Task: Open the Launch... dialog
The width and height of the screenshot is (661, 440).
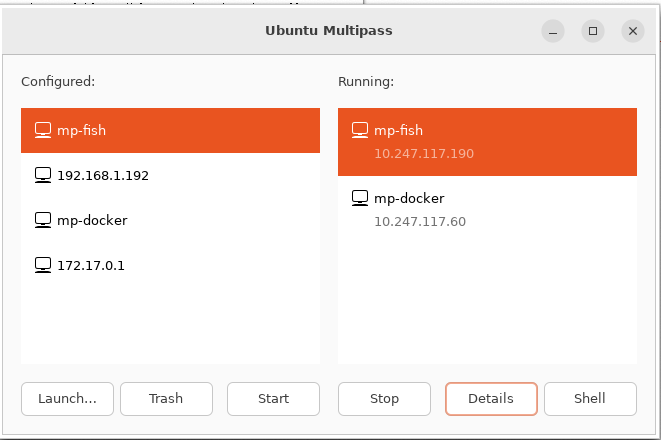Action: coord(67,399)
